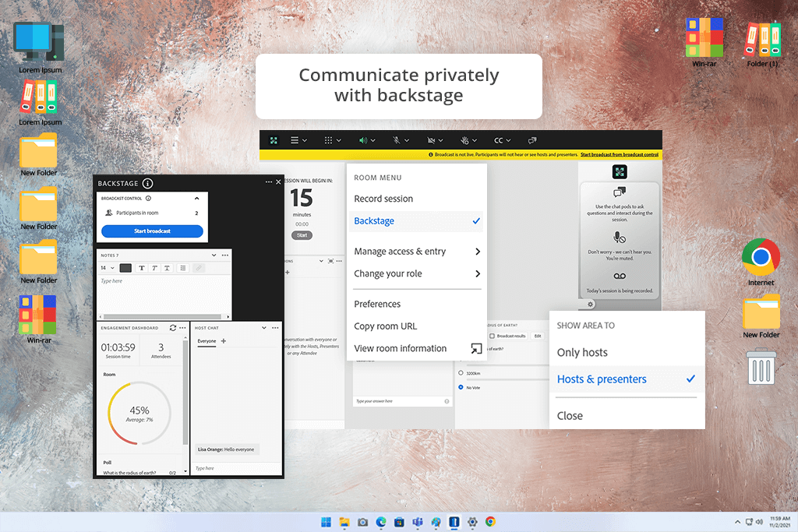Click the muted microphone icon
Image resolution: width=798 pixels, height=532 pixels.
[x=397, y=141]
